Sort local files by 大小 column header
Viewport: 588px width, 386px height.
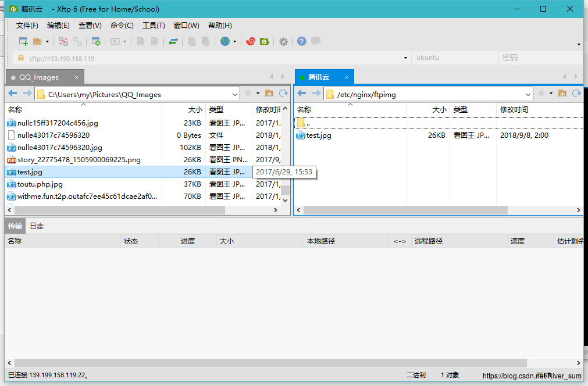click(x=195, y=110)
